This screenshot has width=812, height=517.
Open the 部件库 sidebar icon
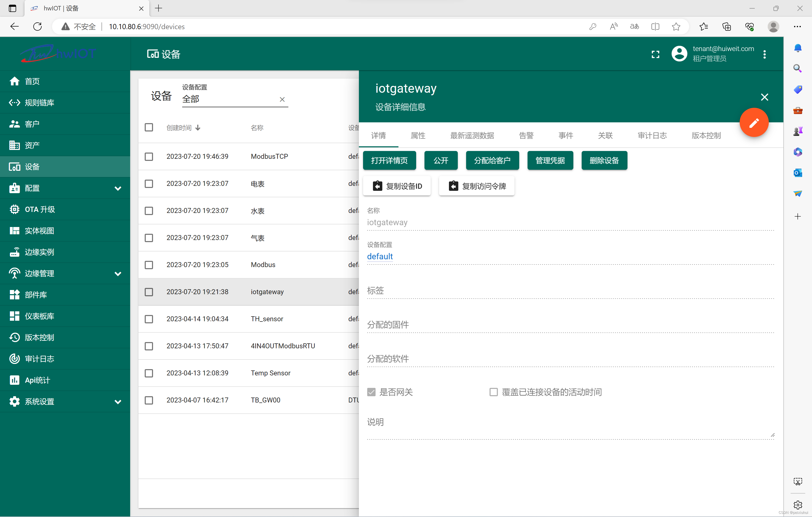pyautogui.click(x=14, y=294)
